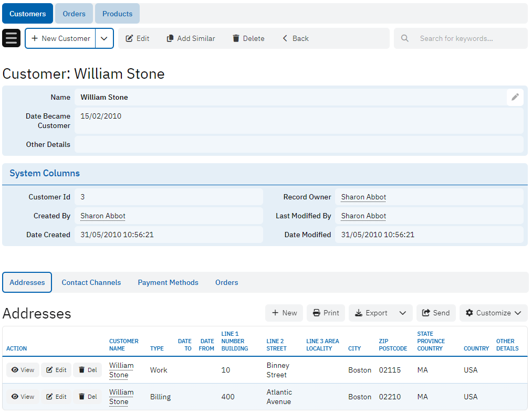This screenshot has width=532, height=414.
Task: Click the Print addresses button
Action: [x=326, y=313]
